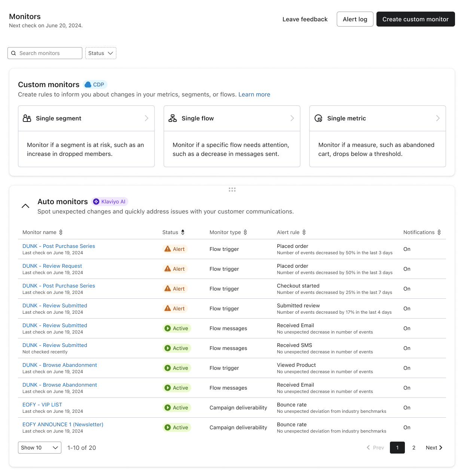The image size is (464, 476).
Task: Open the Status filter dropdown
Action: [101, 53]
